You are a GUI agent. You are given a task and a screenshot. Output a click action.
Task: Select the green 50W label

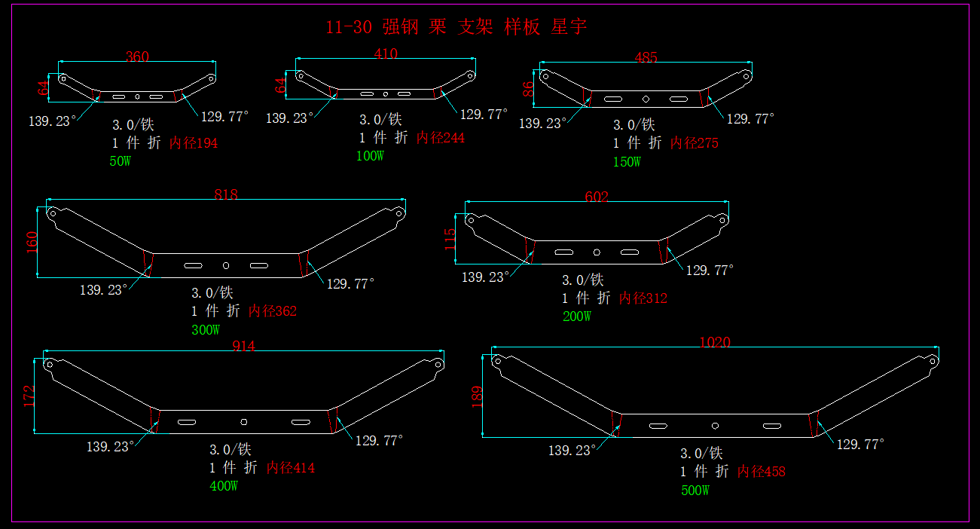[121, 161]
